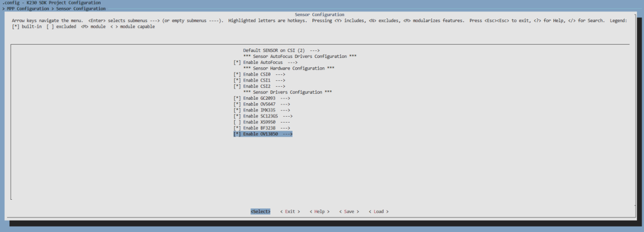Expand the arrow after Enable IMX335

[285, 110]
